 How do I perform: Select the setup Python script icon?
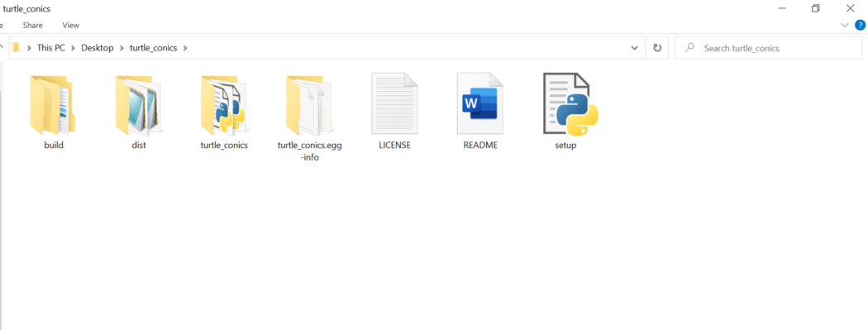tap(570, 103)
